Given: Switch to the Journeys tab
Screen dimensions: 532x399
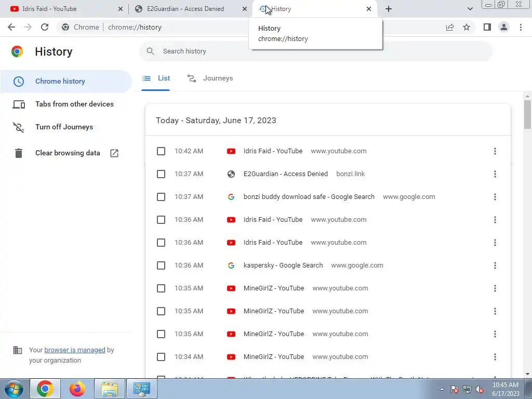Looking at the screenshot, I should point(210,78).
